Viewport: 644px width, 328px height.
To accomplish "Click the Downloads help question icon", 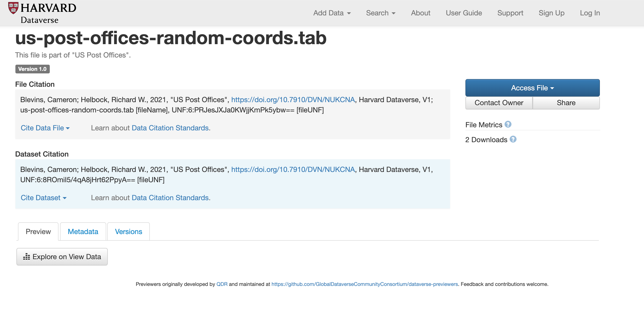I will tap(513, 139).
